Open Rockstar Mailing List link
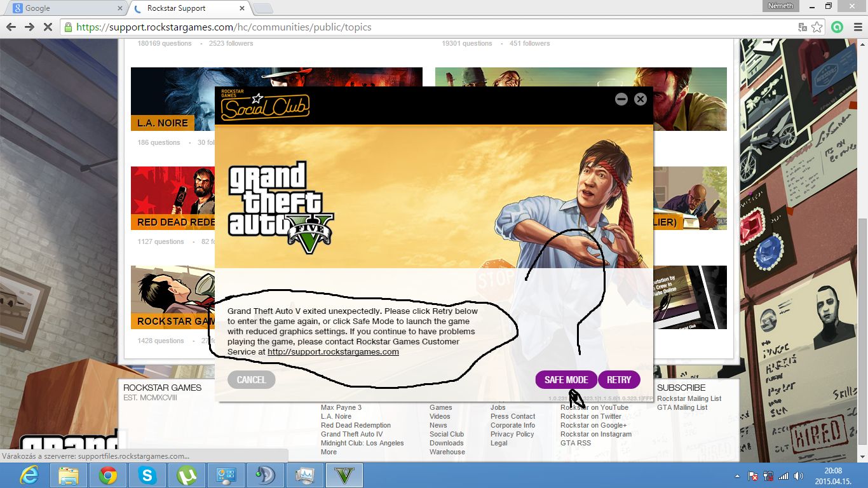Image resolution: width=868 pixels, height=488 pixels. (x=689, y=398)
